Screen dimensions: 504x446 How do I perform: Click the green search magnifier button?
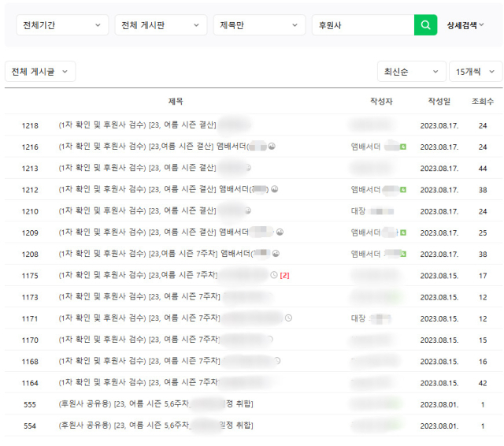pos(425,25)
